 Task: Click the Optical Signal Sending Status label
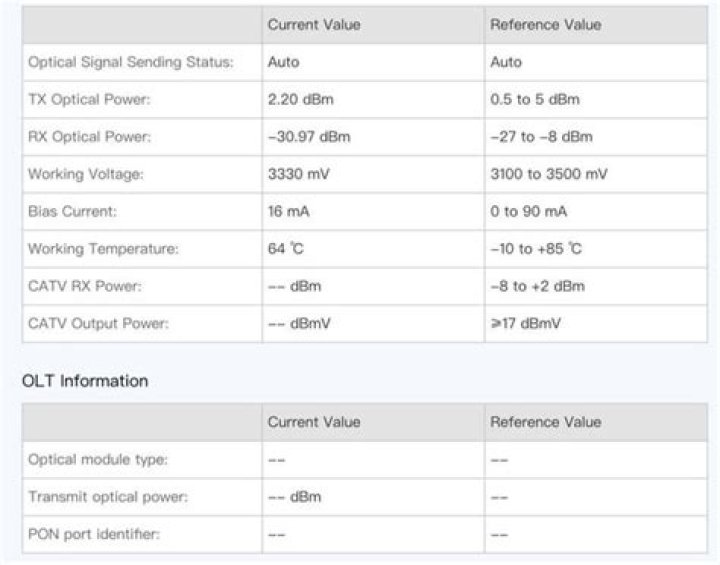coord(130,62)
